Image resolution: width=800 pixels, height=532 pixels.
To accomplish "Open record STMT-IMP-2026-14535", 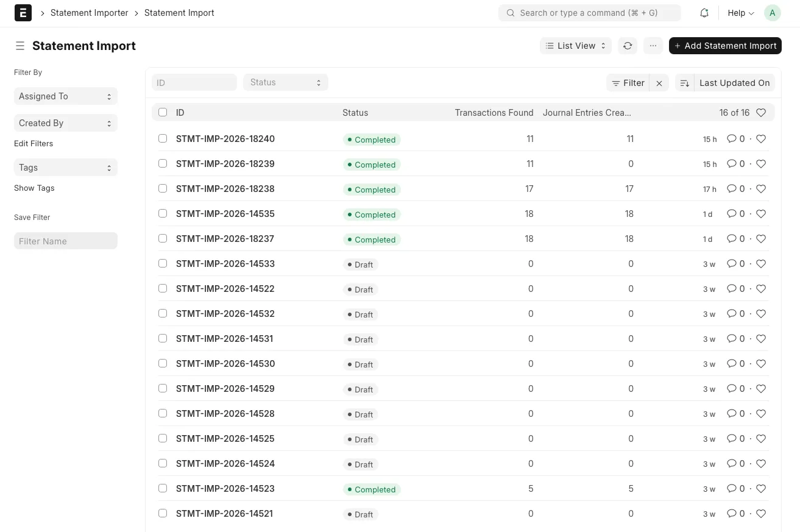I will [x=225, y=214].
